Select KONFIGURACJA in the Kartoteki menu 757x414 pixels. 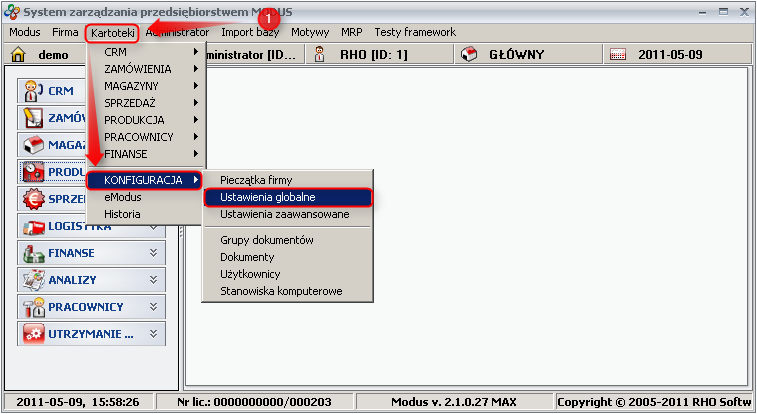click(144, 180)
